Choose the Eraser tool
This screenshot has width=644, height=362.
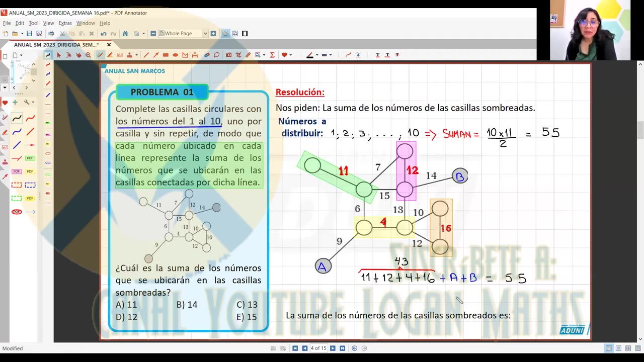(207, 55)
